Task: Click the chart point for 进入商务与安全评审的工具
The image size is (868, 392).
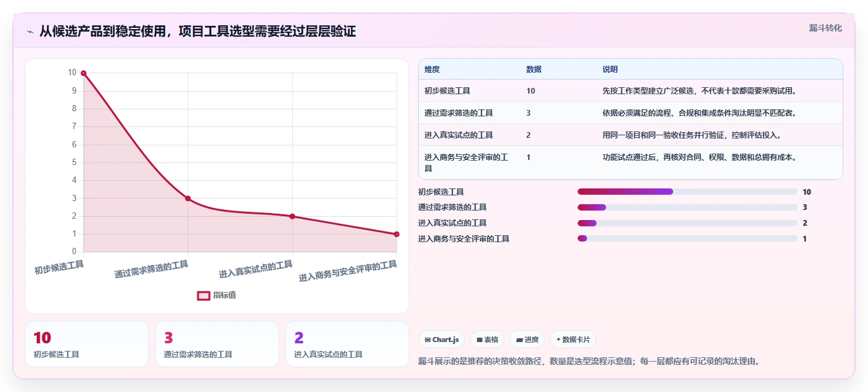Action: point(397,234)
